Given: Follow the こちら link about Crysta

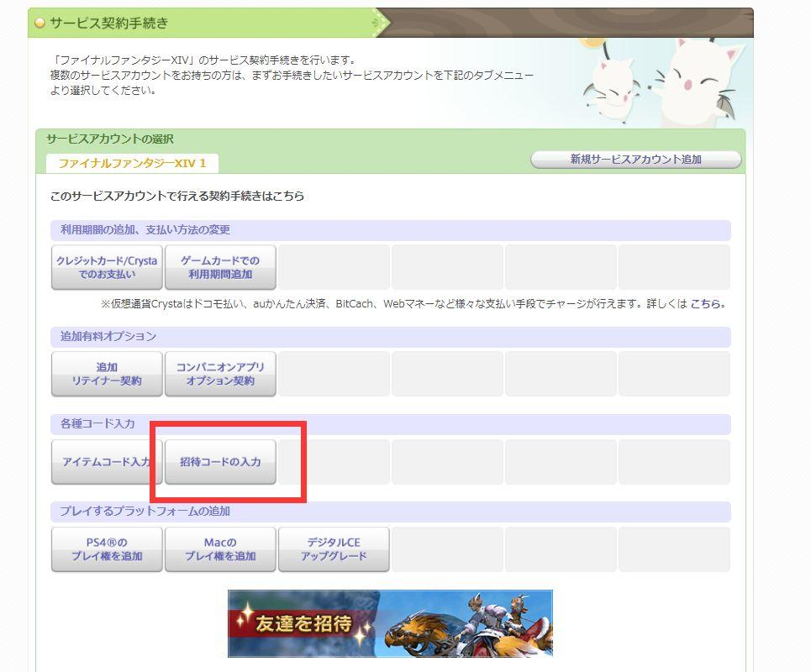Looking at the screenshot, I should tap(705, 303).
